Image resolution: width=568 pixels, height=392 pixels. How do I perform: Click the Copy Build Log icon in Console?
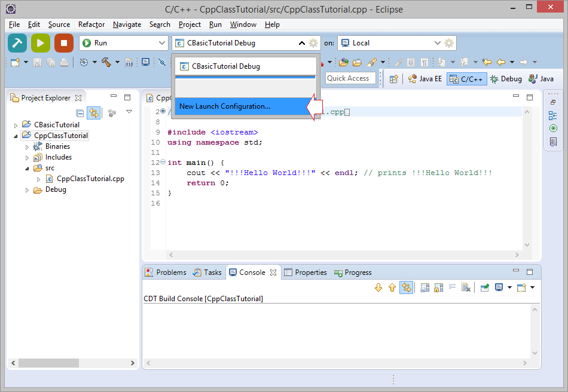[x=425, y=288]
